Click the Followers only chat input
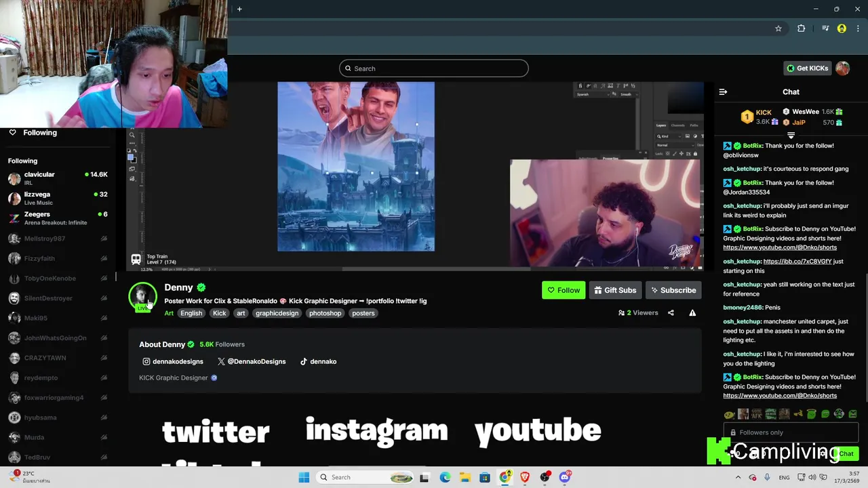 pyautogui.click(x=791, y=432)
